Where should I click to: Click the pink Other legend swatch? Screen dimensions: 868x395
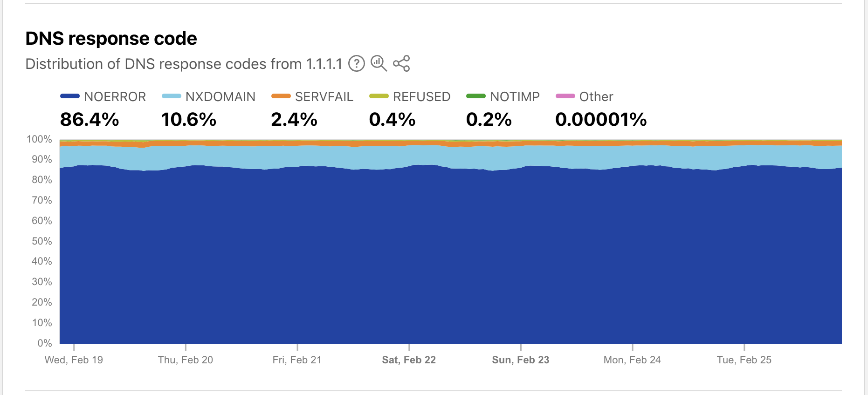565,96
